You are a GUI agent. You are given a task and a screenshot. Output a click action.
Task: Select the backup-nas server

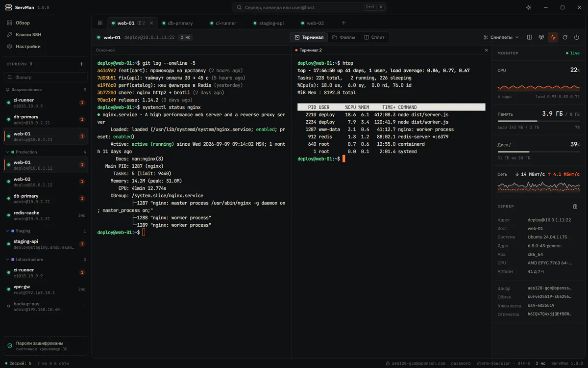(46, 307)
